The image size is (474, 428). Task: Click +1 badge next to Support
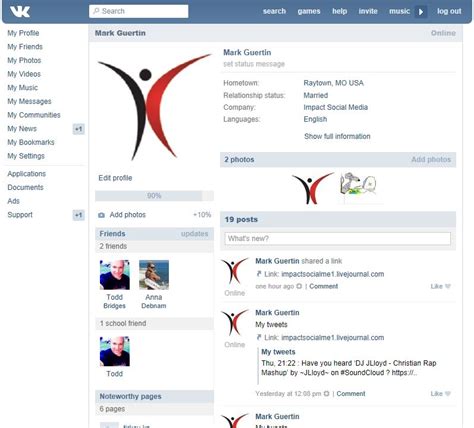(x=78, y=215)
